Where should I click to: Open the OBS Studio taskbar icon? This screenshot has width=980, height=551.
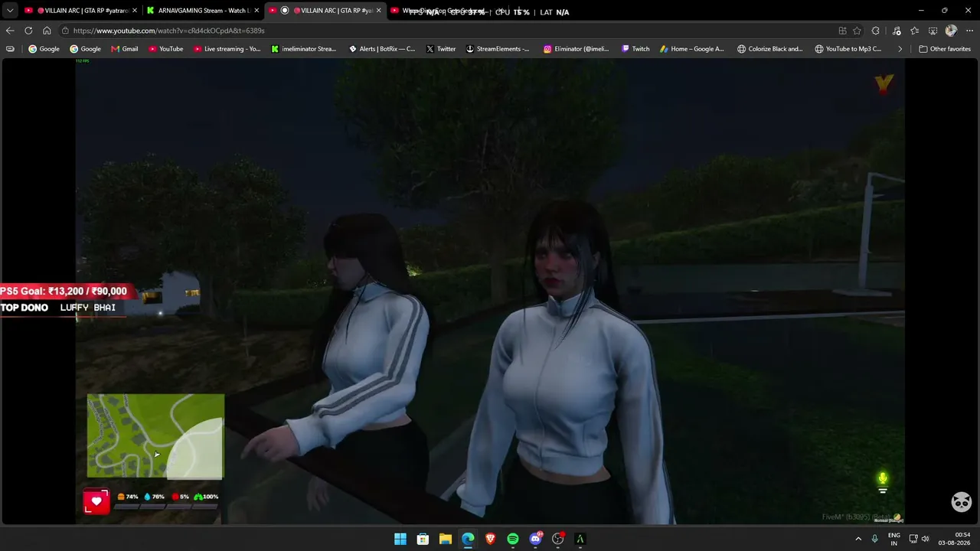pyautogui.click(x=558, y=539)
